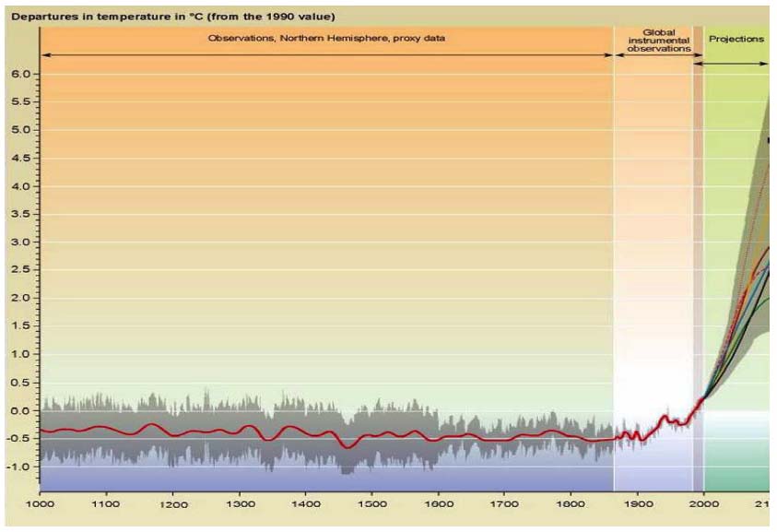This screenshot has width=777, height=532.
Task: Click the y-axis value -0.5
Action: [x=19, y=438]
